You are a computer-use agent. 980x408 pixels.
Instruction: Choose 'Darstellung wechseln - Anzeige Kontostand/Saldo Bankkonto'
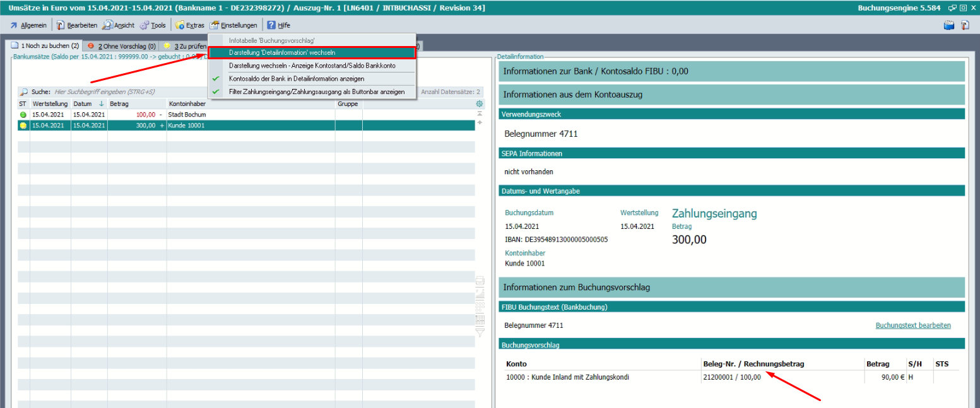tap(312, 66)
